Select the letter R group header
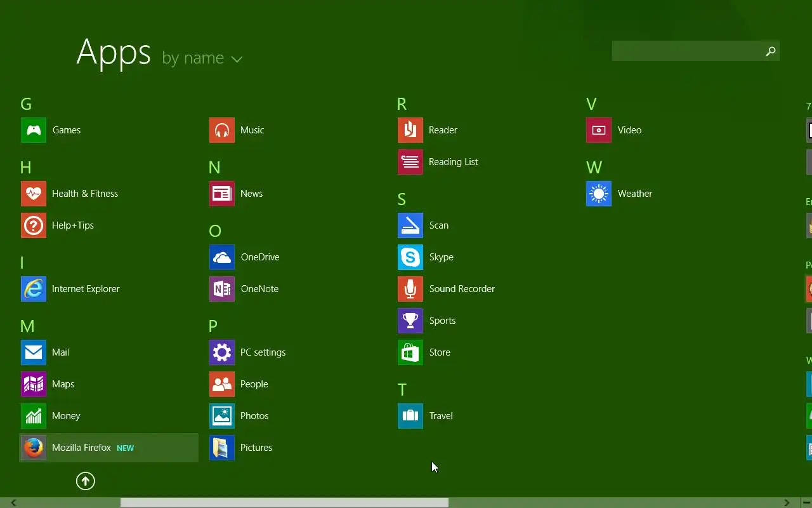812x508 pixels. pos(402,104)
